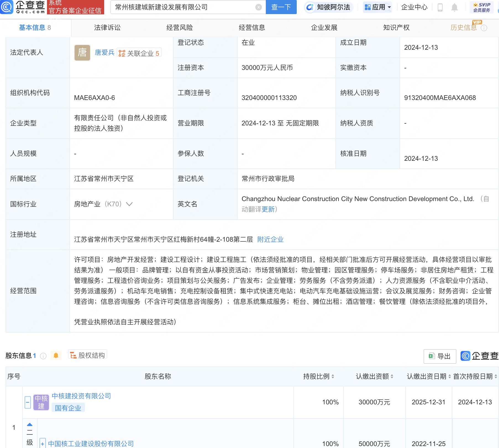
Task: Click the 股东名称 column header
Action: tap(158, 376)
